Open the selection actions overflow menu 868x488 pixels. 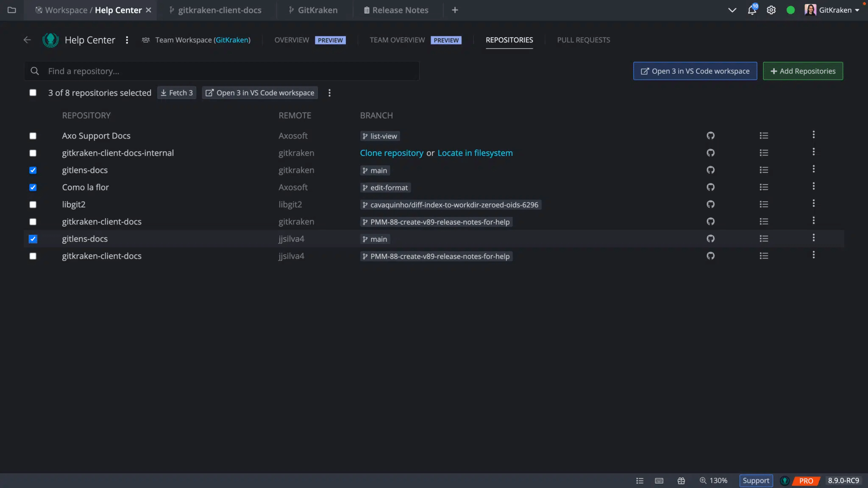click(329, 93)
